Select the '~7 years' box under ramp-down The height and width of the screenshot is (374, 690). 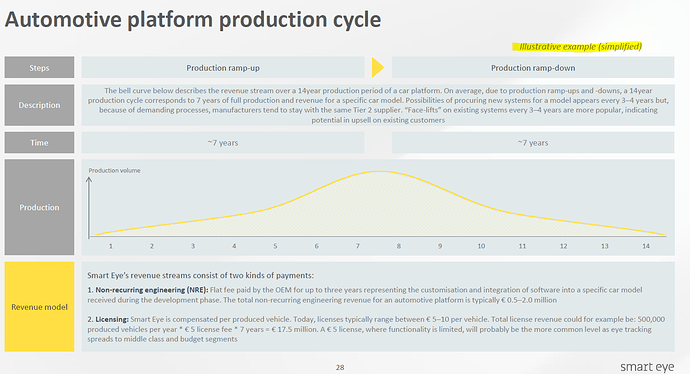click(x=533, y=143)
